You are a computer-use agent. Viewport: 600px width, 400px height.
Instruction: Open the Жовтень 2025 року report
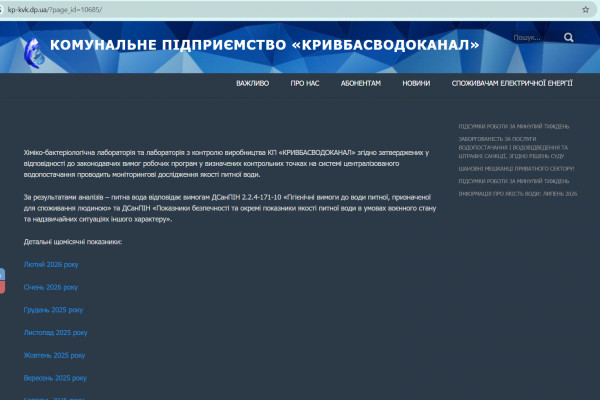click(x=54, y=355)
